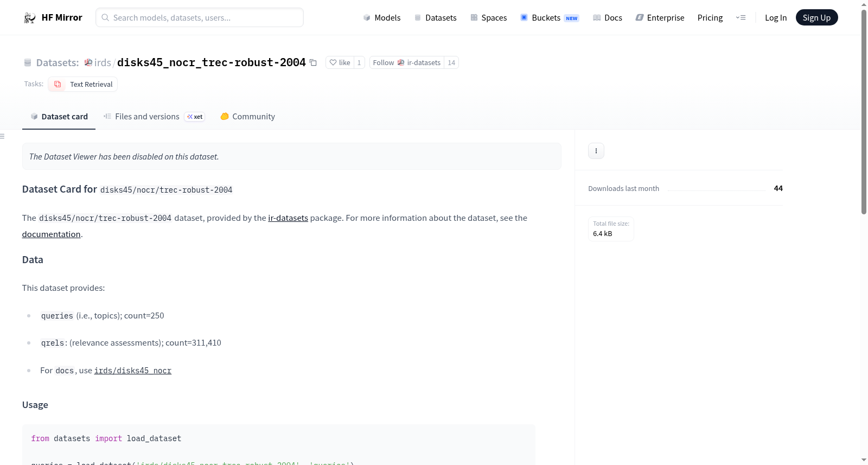The image size is (868, 465).
Task: Click the search magnifier icon
Action: (x=105, y=18)
